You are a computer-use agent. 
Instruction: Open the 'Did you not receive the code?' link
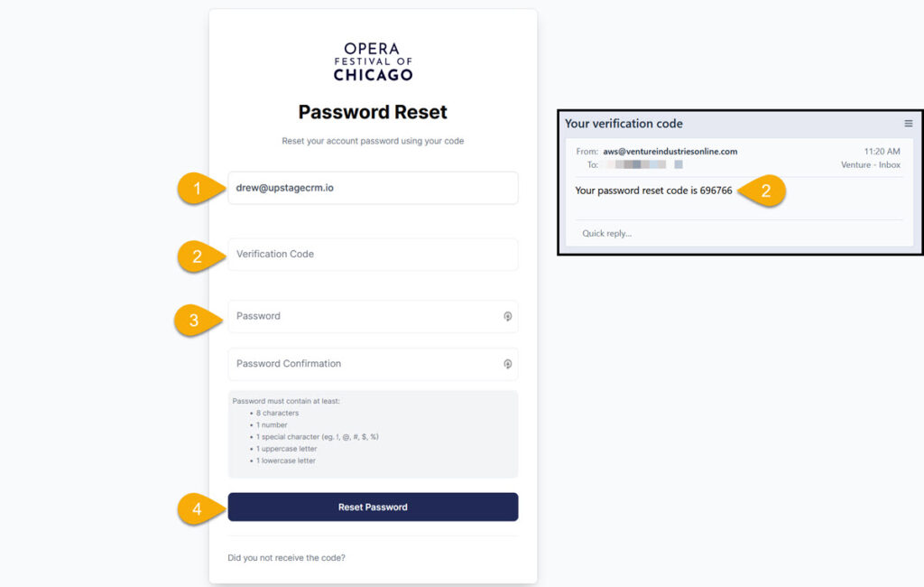pyautogui.click(x=286, y=557)
